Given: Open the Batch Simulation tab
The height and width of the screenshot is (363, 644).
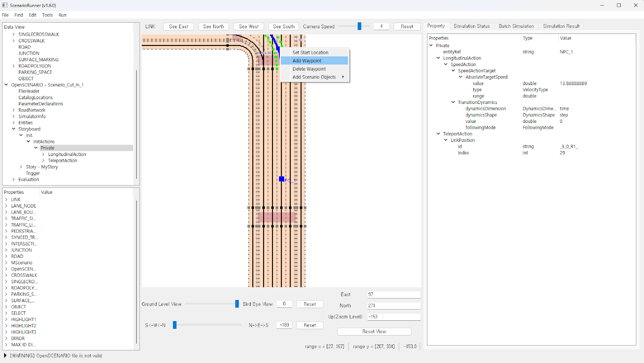Looking at the screenshot, I should click(516, 26).
